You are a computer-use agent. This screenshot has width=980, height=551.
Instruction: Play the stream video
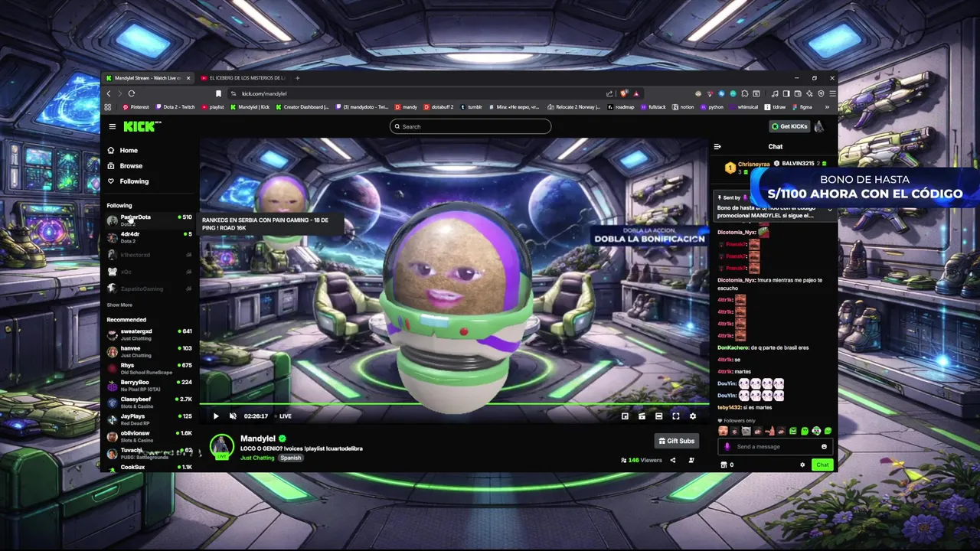click(216, 416)
